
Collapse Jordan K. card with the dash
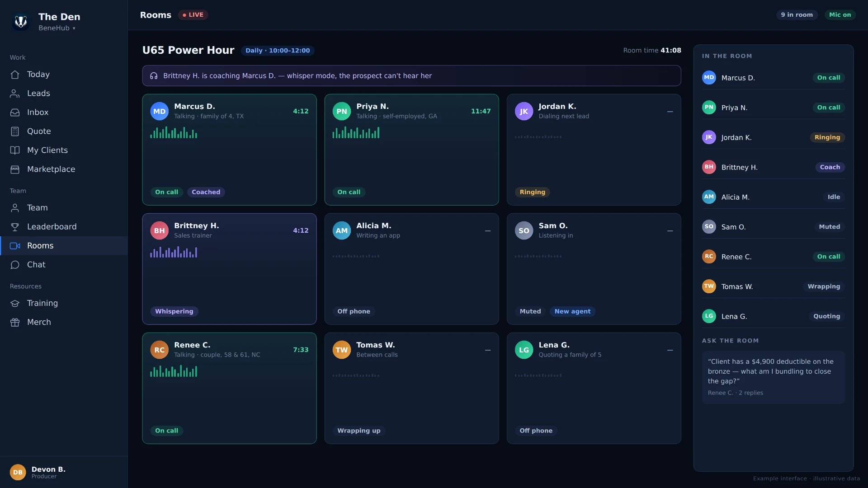tap(670, 112)
